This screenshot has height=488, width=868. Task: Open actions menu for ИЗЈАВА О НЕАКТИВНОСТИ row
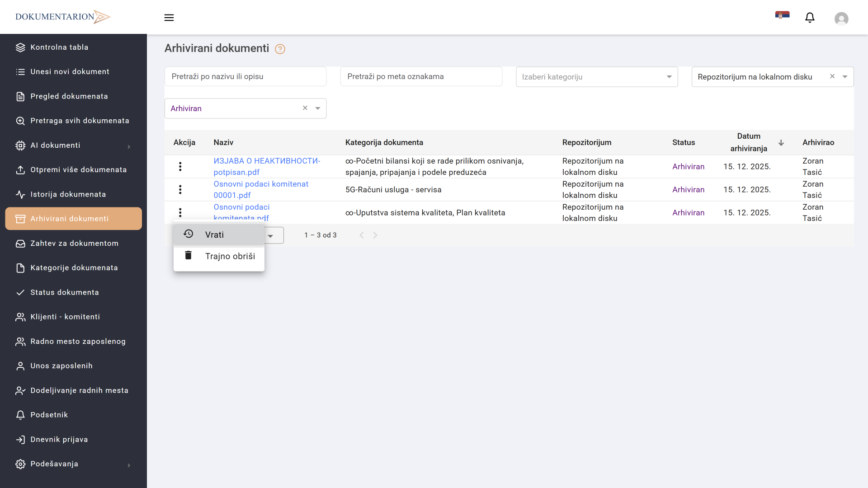pyautogui.click(x=180, y=167)
